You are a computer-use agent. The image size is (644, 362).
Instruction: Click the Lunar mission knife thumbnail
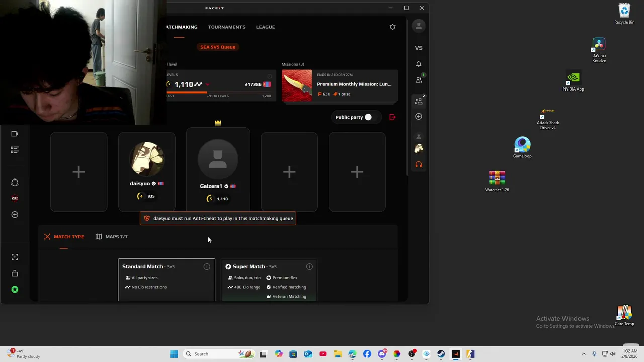click(297, 85)
